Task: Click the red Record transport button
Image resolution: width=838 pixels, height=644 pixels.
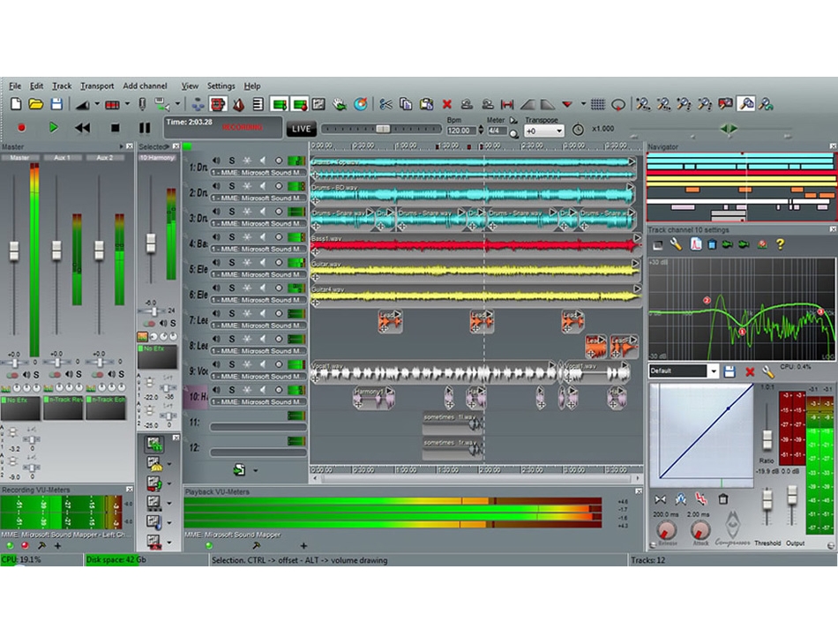Action: click(21, 128)
